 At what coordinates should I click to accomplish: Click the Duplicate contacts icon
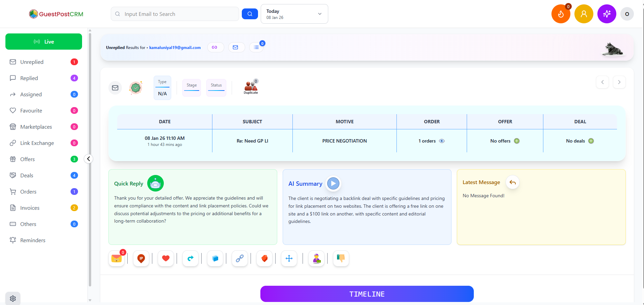point(251,87)
